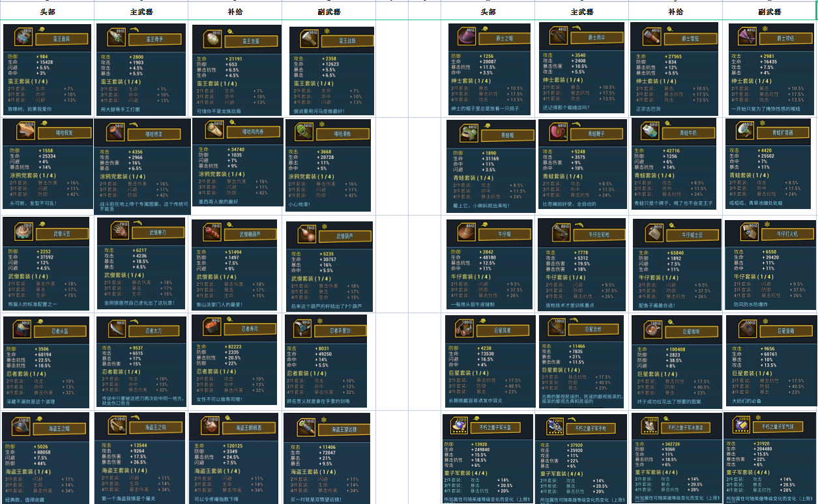The image size is (818, 504).
Task: Select the 补给 header above 蛮王龙蛋
Action: [235, 12]
